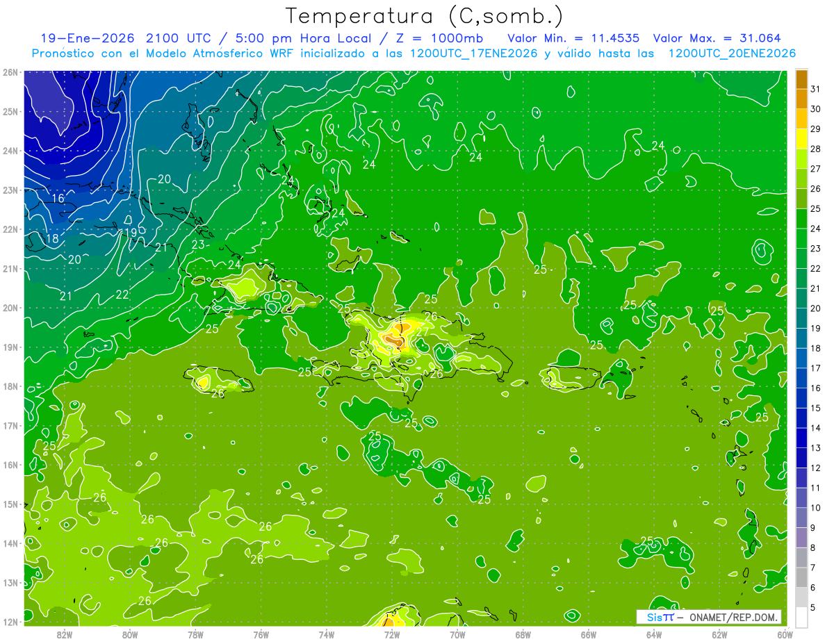
Task: Click the latitude axis label '13N'
Action: pos(10,583)
